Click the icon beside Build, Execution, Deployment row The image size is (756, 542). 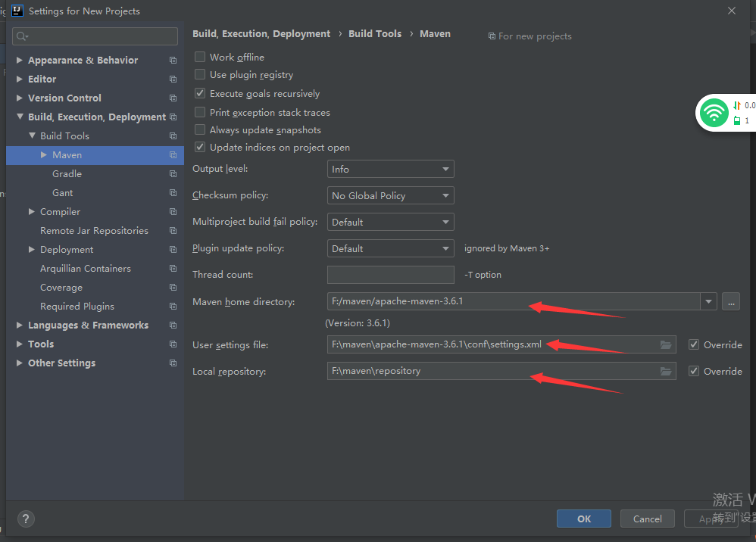173,117
